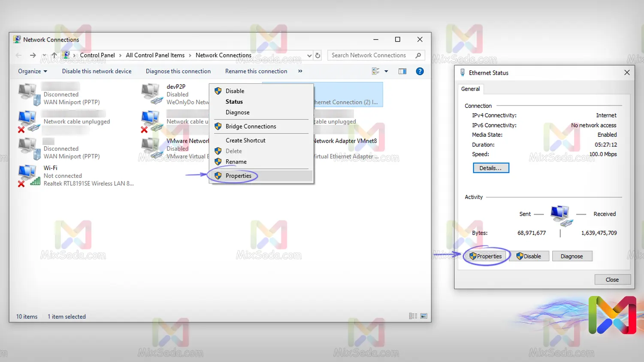Expand the toolbar overflow chevron
This screenshot has height=362, width=644.
pyautogui.click(x=300, y=71)
